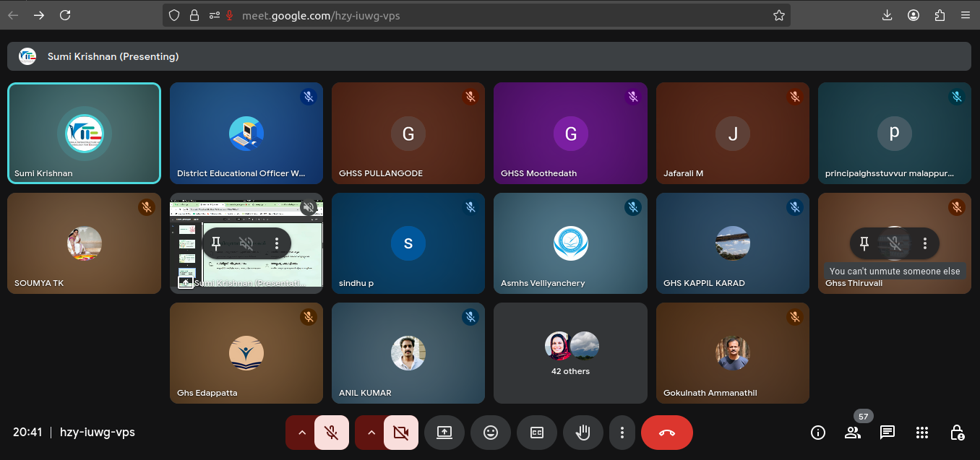Screen dimensions: 980x460
Task: Open the people panel showing 57 participants
Action: (x=853, y=433)
